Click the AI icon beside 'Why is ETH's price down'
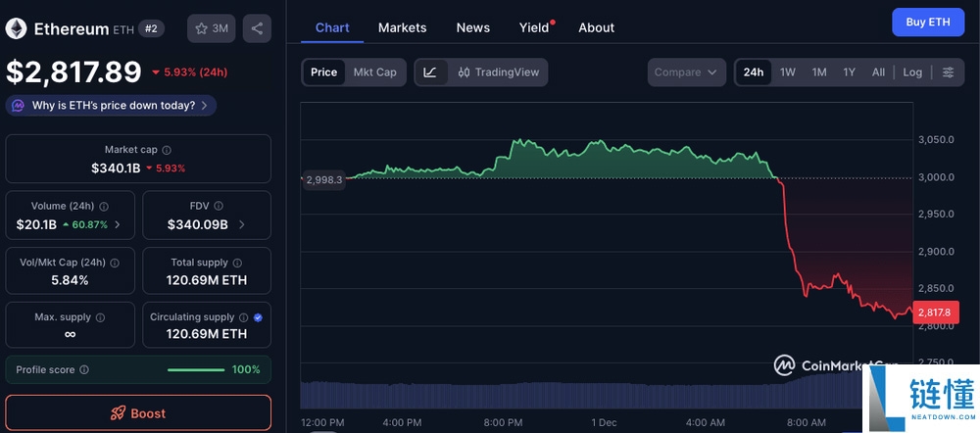 point(19,106)
